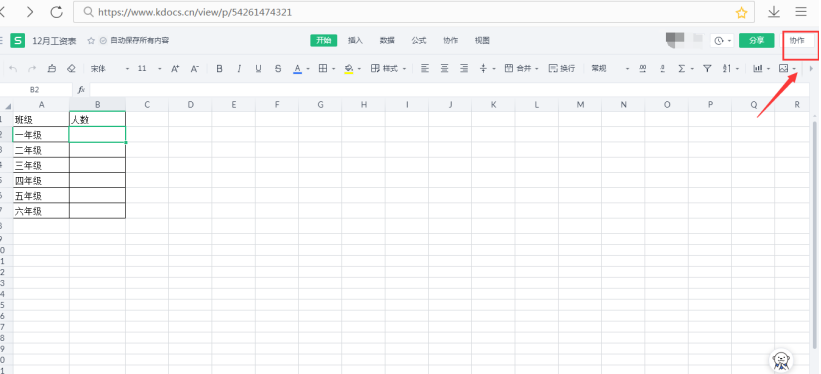
Task: Open the 公式 tab
Action: pos(418,40)
